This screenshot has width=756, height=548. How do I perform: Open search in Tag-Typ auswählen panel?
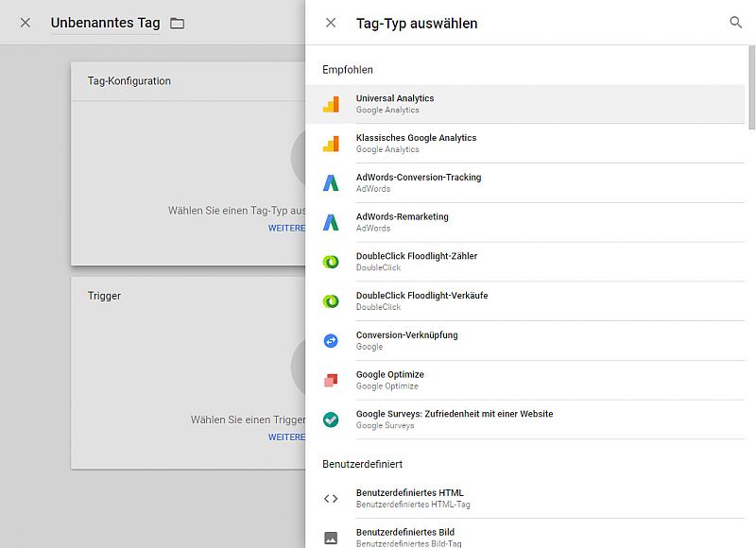[735, 22]
